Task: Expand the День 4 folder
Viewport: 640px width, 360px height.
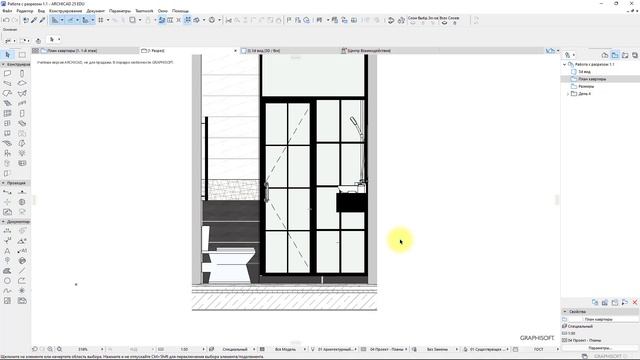Action: pyautogui.click(x=568, y=94)
